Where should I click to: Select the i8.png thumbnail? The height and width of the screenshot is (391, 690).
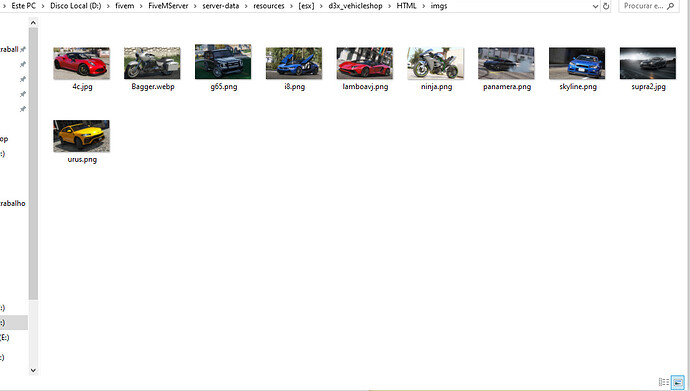point(294,63)
